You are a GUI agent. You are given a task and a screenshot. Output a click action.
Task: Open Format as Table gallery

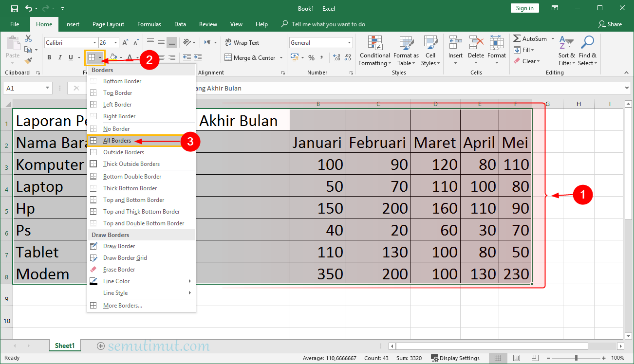[x=406, y=51]
